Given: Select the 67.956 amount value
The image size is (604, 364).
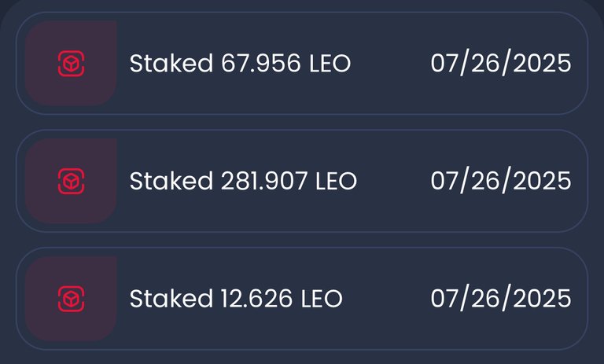Looking at the screenshot, I should (x=261, y=64).
